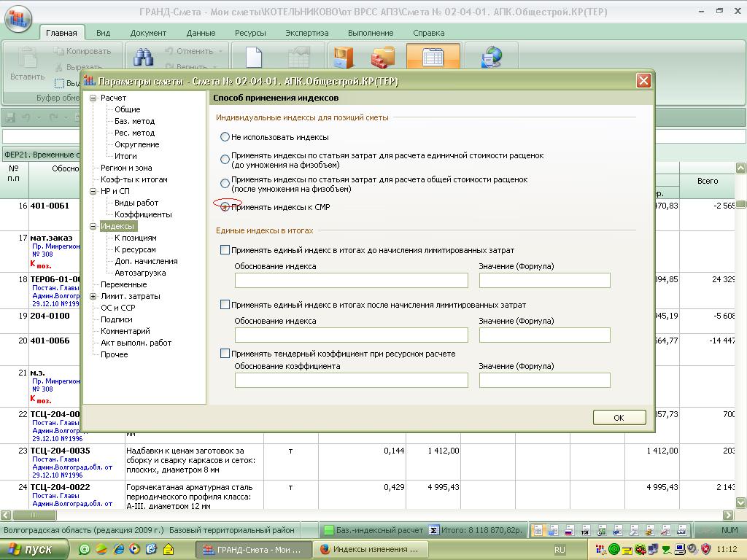747x560 pixels.
Task: Switch to the Данные ribbon tab
Action: (x=201, y=33)
